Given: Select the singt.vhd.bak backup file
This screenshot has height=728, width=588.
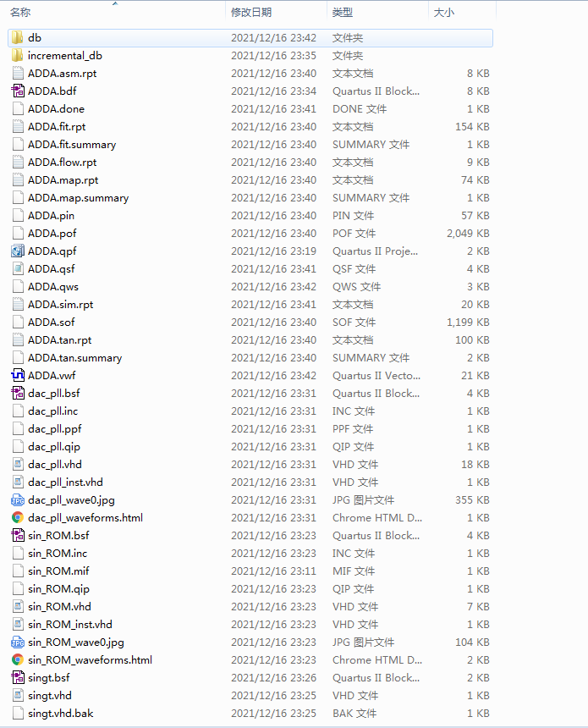Looking at the screenshot, I should tap(250, 714).
